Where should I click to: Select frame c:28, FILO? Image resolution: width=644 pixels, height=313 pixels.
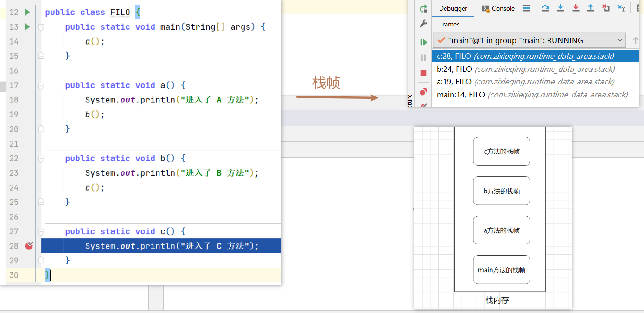[x=536, y=56]
